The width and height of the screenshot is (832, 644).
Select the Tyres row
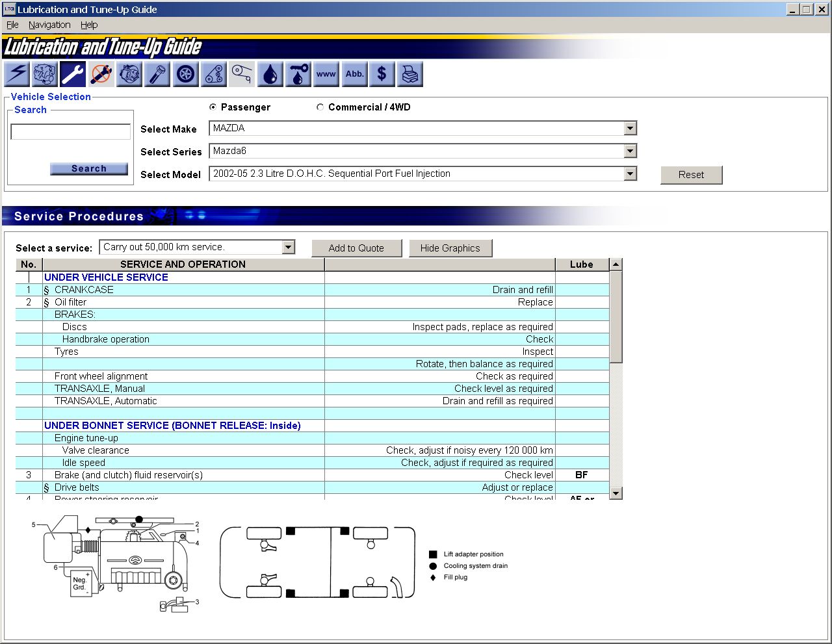point(313,352)
